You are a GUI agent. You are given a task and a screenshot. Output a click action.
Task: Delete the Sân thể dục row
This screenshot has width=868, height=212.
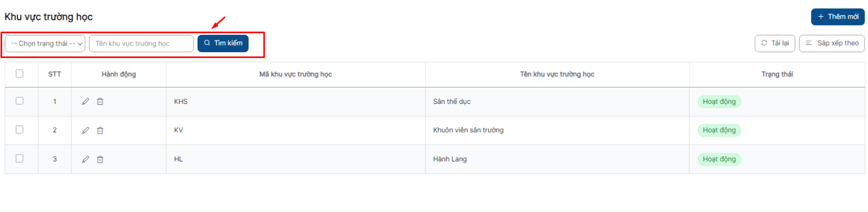tap(100, 102)
